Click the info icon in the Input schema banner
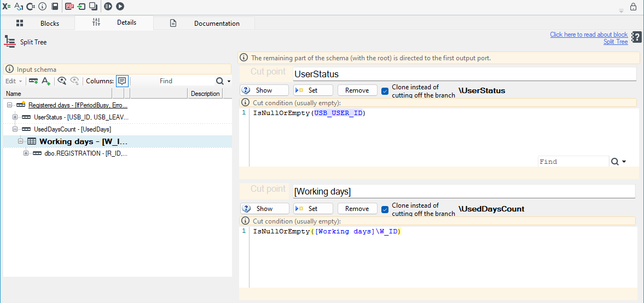This screenshot has height=303, width=644. click(10, 70)
